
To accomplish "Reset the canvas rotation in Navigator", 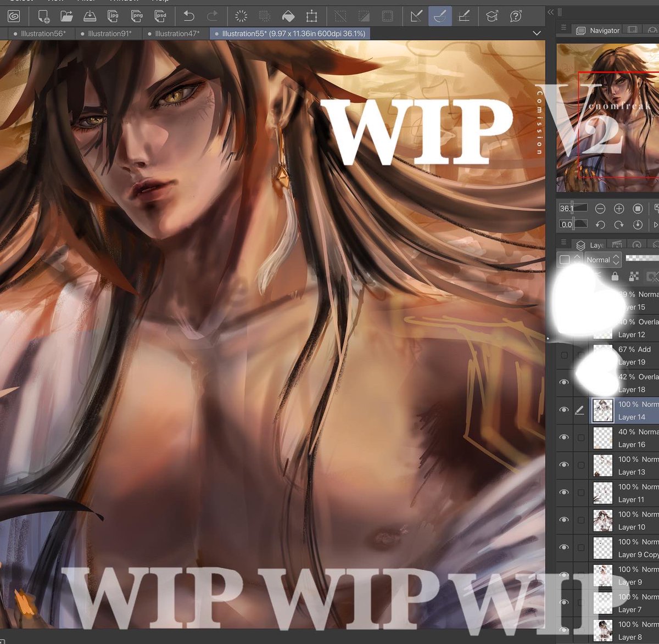I will [x=638, y=225].
